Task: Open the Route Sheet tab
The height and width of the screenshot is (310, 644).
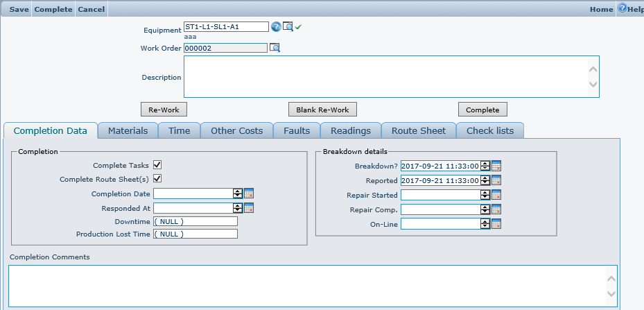Action: click(x=418, y=130)
